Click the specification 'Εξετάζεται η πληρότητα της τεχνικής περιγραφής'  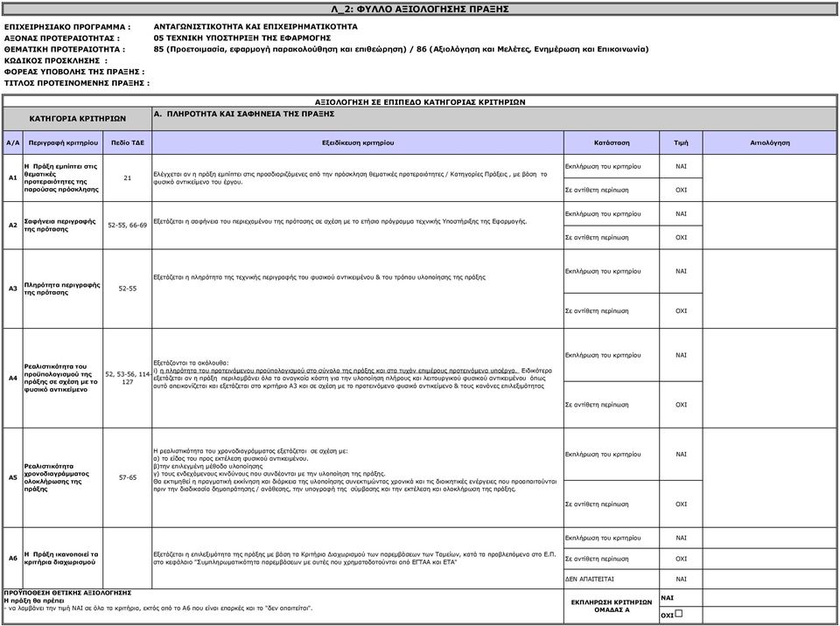pos(319,277)
